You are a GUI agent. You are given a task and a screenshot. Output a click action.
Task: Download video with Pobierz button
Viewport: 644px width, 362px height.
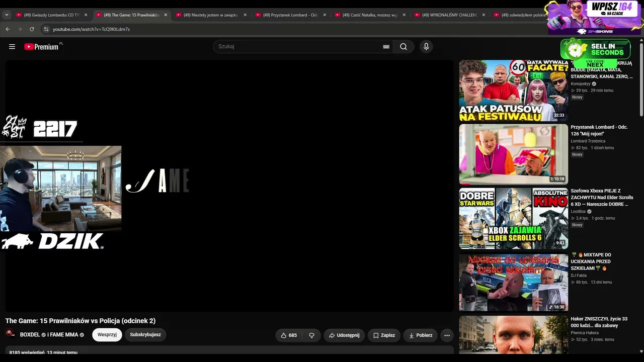[x=421, y=335]
